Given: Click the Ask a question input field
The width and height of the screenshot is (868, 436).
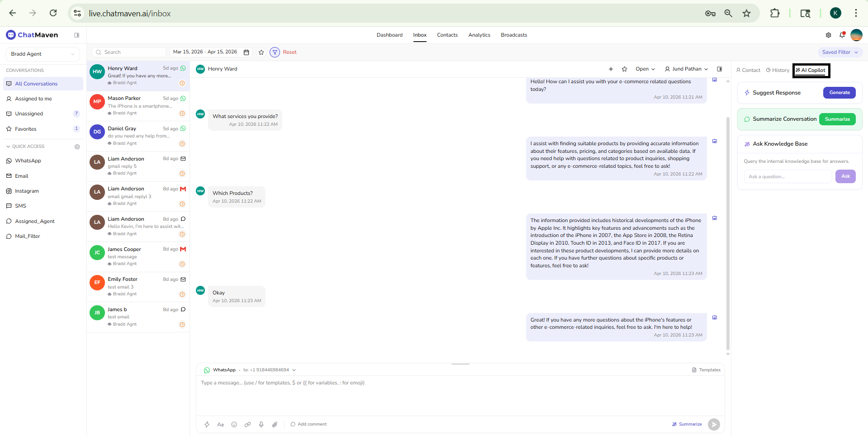Looking at the screenshot, I should [x=787, y=176].
